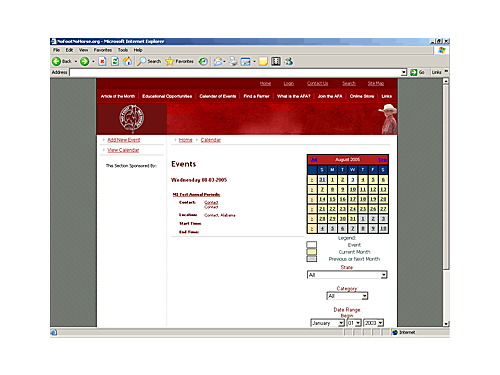The height and width of the screenshot is (375, 500).
Task: Select day 17 in August calendar
Action: (x=353, y=199)
